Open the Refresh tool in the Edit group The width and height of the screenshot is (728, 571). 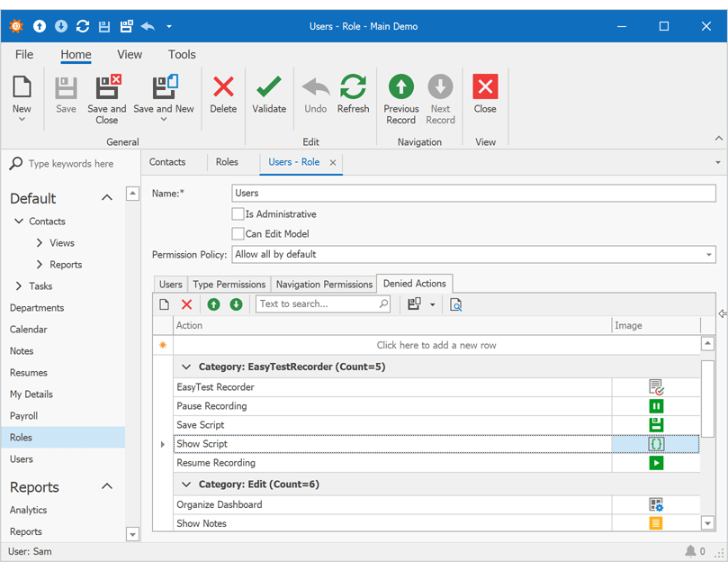[353, 95]
